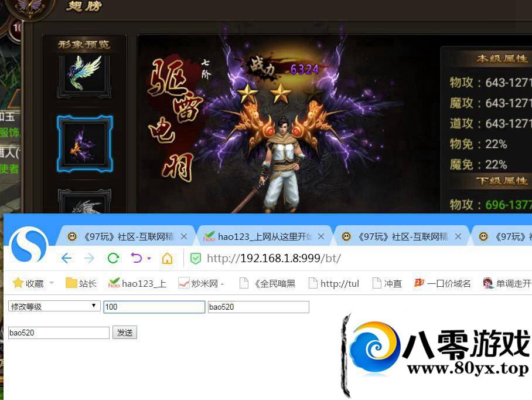Open the http://tul bookmark
This screenshot has width=532, height=400.
coord(334,283)
